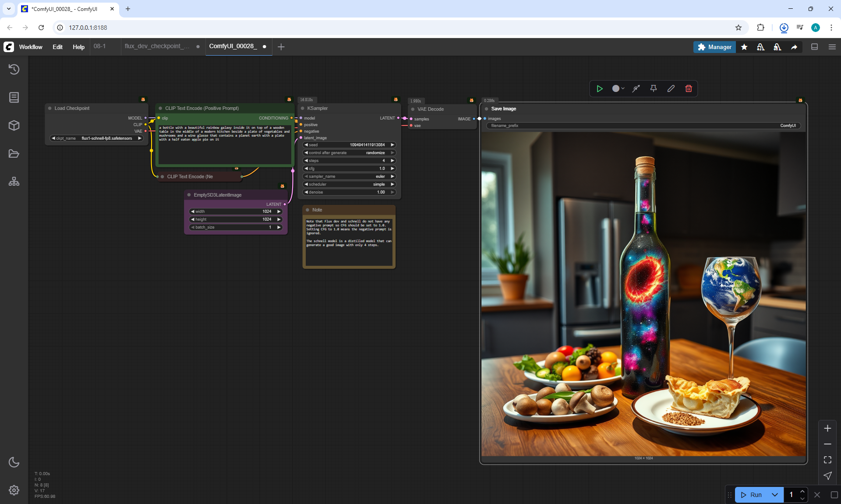Screen dimensions: 841x504
Task: Open the node library cube icon
Action: tap(14, 126)
